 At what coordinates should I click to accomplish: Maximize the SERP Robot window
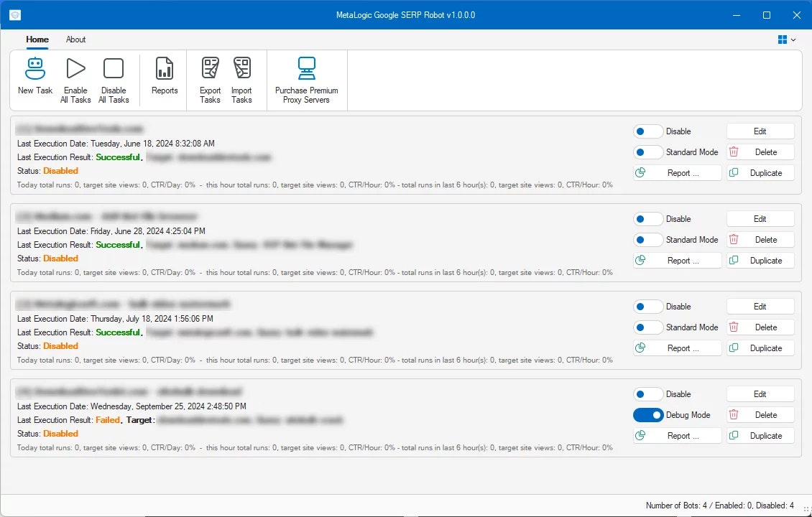click(767, 15)
